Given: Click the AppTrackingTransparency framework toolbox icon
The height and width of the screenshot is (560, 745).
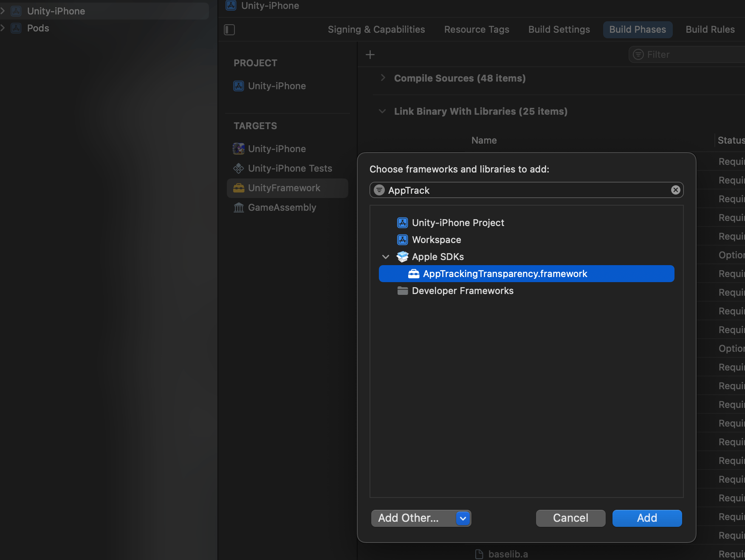Looking at the screenshot, I should click(414, 274).
